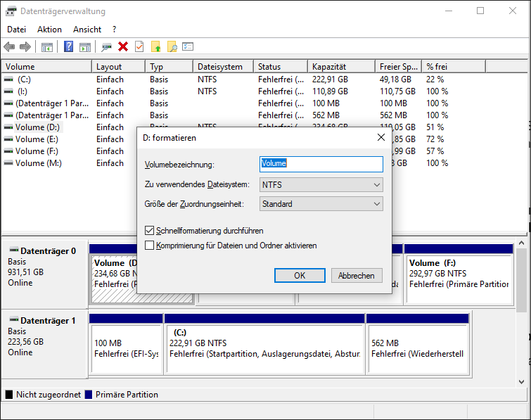Click the forward arrow toolbar icon
Image resolution: width=531 pixels, height=420 pixels.
[x=25, y=47]
